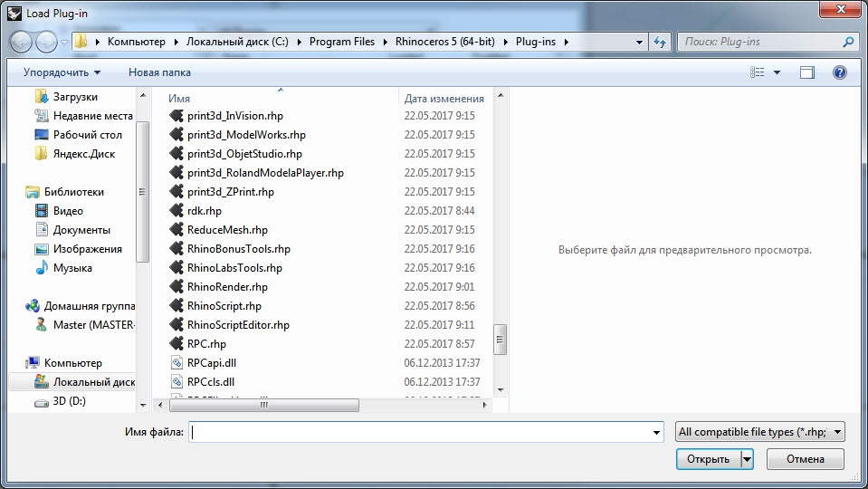Toggle the preview pane icon

click(807, 72)
